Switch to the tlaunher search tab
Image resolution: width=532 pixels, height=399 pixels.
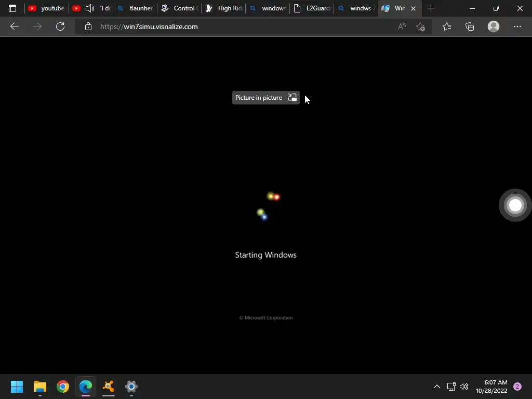[135, 8]
